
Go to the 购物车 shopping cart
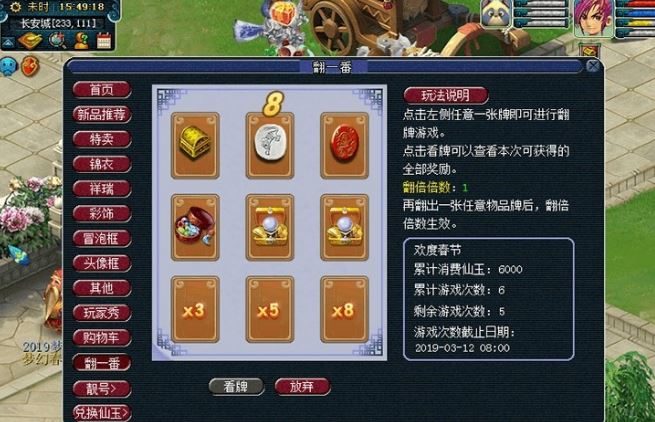(x=102, y=338)
